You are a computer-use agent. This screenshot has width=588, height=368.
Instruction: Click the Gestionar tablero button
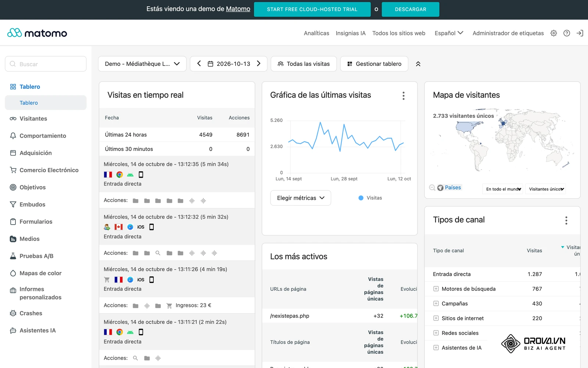[x=374, y=64]
